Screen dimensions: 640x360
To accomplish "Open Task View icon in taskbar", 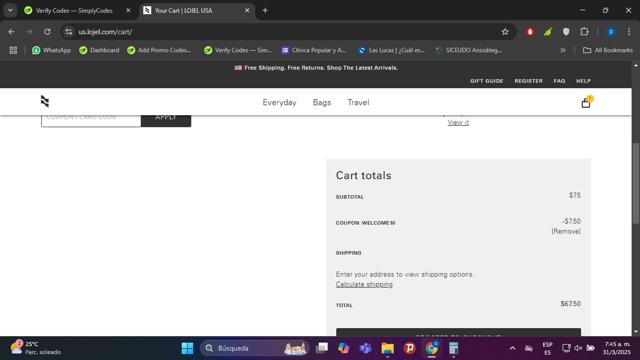I will 322,348.
